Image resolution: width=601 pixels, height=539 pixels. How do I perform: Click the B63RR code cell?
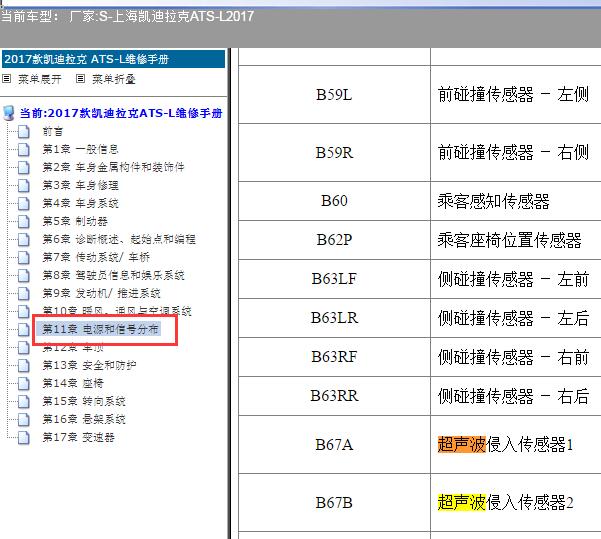(334, 396)
